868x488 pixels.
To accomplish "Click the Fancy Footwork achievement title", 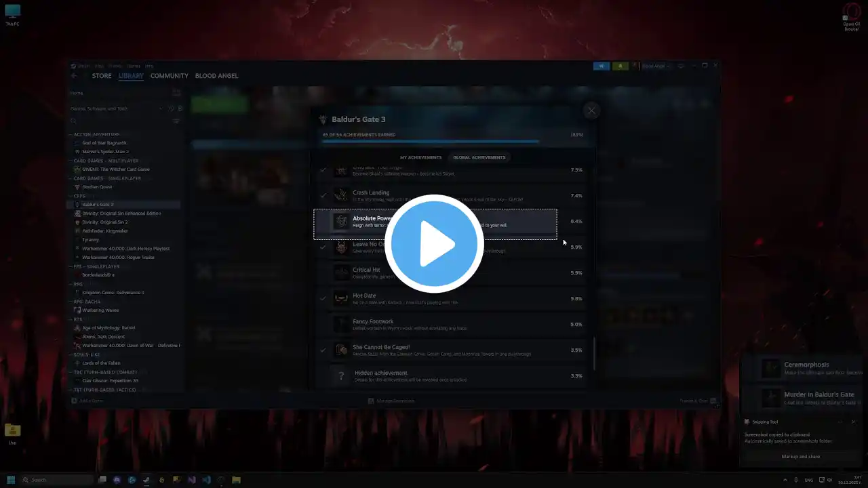I will [x=373, y=321].
